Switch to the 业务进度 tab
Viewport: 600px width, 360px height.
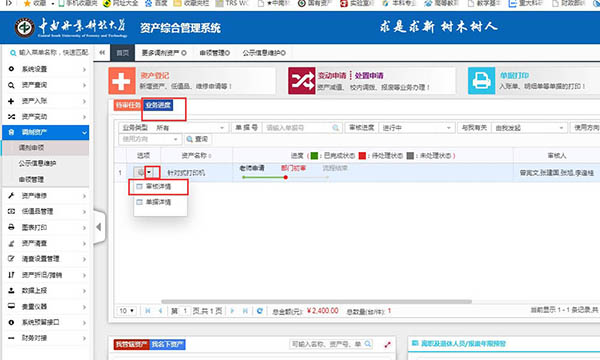coord(158,105)
